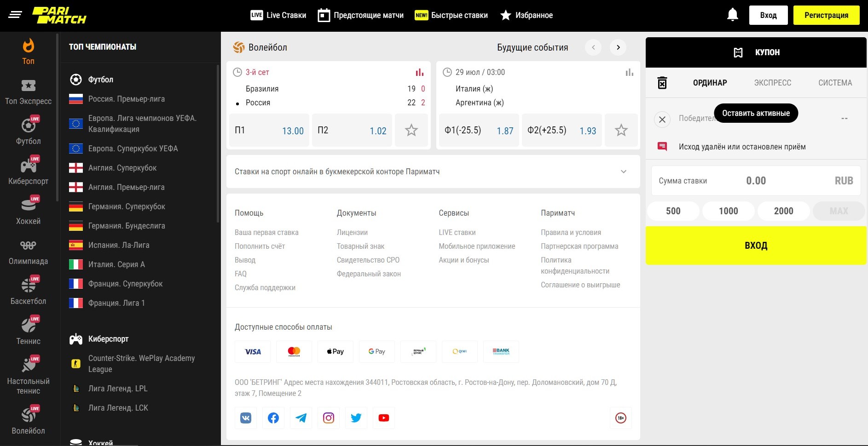Expand the Ставки на спорт онлайн section
The width and height of the screenshot is (868, 446).
[x=433, y=172]
